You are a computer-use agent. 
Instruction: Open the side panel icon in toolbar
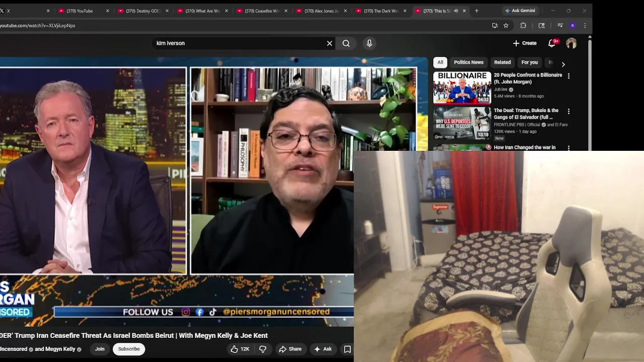tap(541, 25)
